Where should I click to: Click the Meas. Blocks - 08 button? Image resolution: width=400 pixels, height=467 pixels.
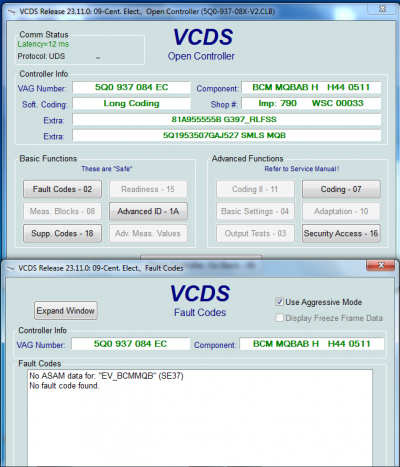[62, 211]
